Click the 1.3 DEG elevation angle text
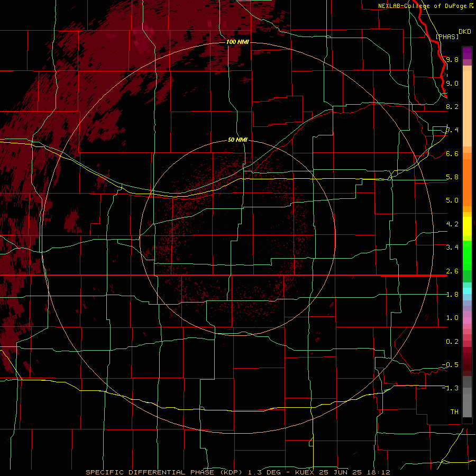This screenshot has width=476, height=476. [266, 472]
